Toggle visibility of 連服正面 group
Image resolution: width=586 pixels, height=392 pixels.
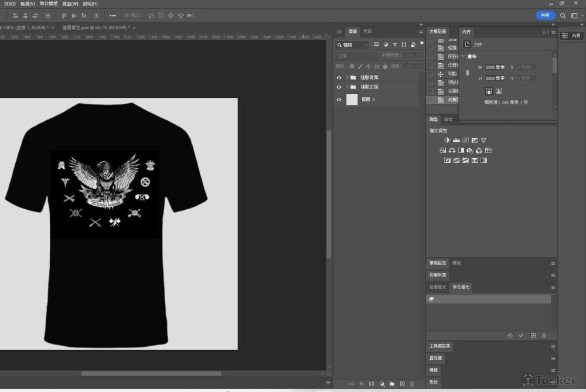(x=339, y=87)
